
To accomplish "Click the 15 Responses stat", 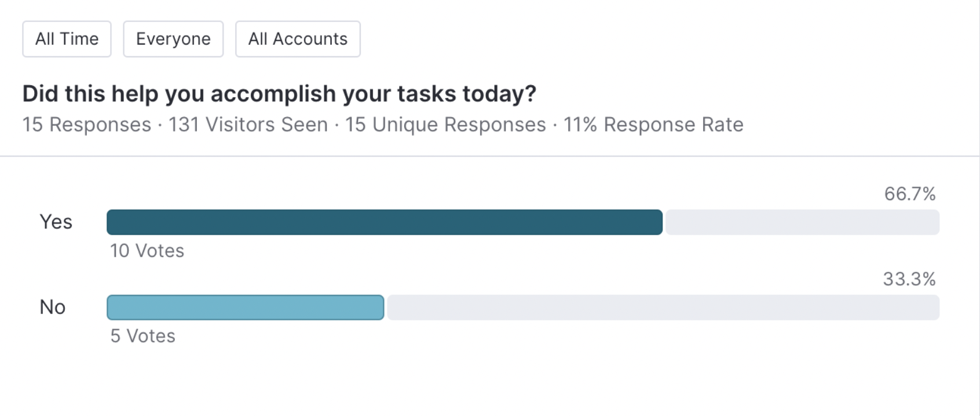I will tap(87, 125).
